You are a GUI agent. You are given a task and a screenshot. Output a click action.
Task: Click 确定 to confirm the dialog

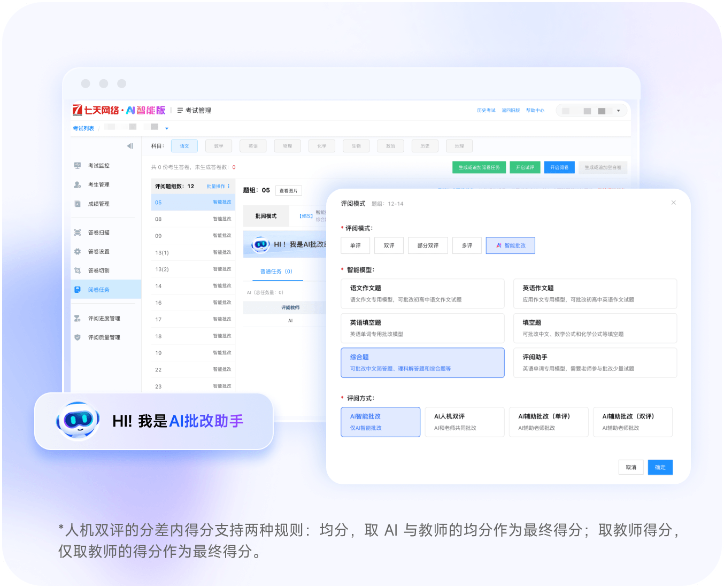click(660, 467)
